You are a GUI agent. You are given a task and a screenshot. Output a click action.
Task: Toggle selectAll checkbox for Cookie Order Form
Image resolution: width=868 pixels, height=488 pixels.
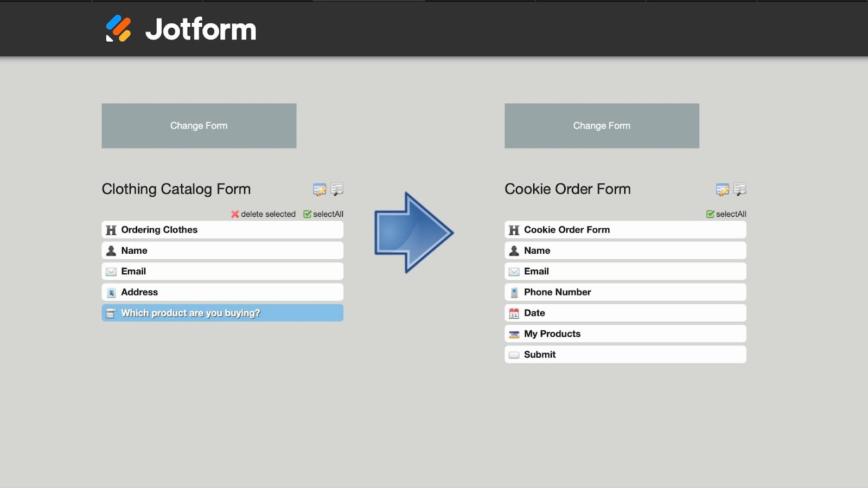click(x=710, y=214)
